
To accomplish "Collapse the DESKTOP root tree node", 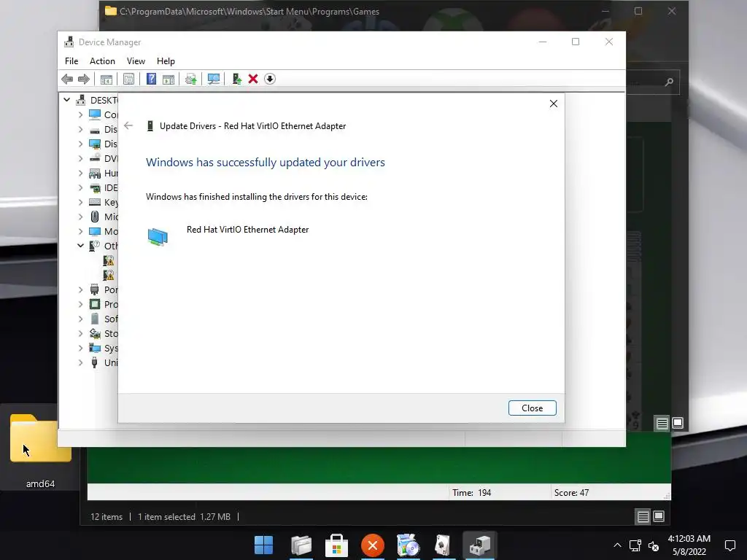I will 66,100.
